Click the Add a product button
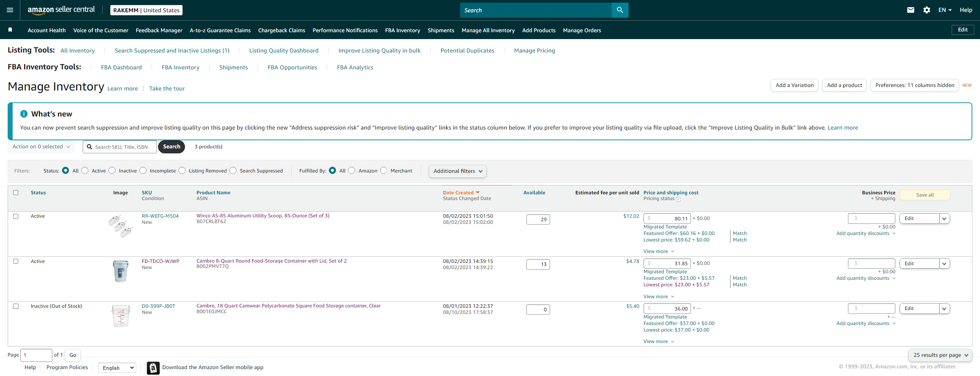 (x=844, y=85)
